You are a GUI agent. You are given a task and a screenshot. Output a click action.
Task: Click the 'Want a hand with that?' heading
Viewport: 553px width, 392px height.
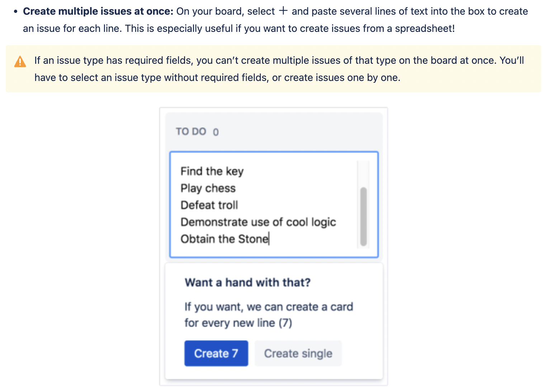pyautogui.click(x=247, y=282)
